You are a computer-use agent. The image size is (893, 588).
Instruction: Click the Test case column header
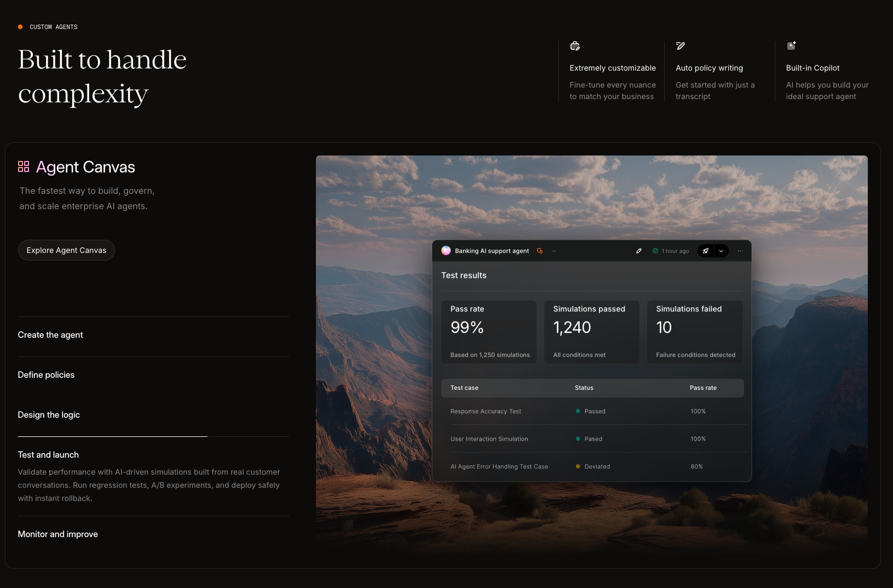[464, 388]
